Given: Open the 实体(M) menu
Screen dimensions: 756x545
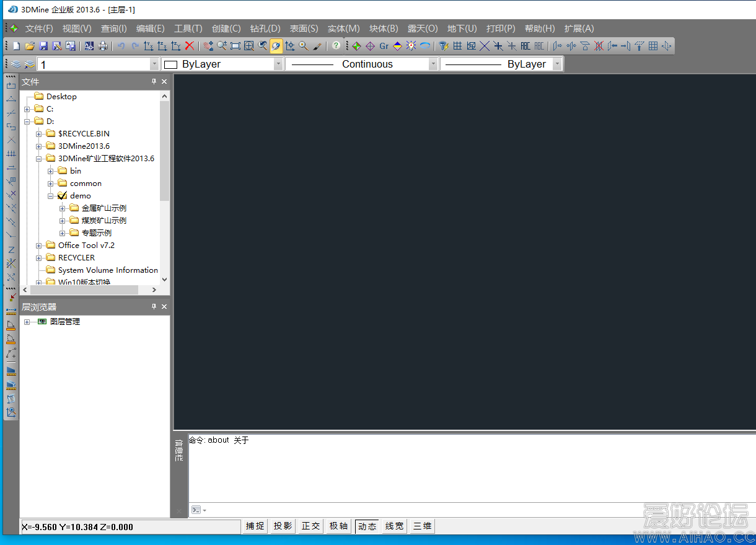Looking at the screenshot, I should coord(343,29).
